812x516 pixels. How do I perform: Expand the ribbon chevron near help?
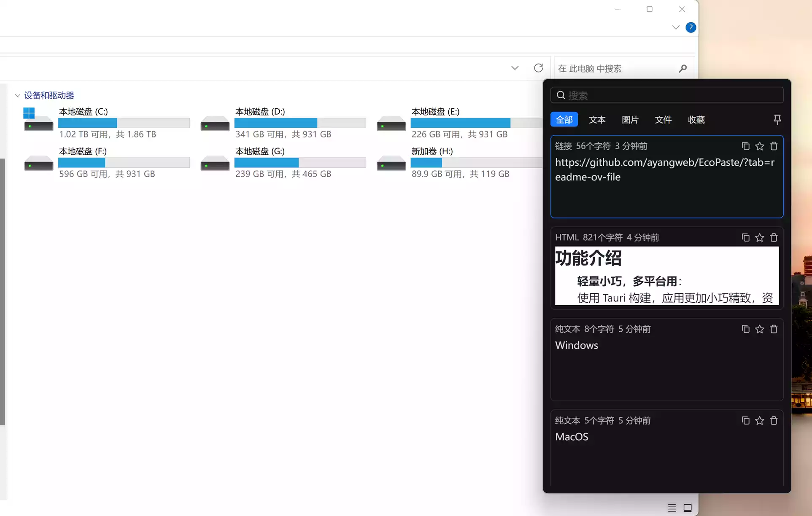coord(675,27)
